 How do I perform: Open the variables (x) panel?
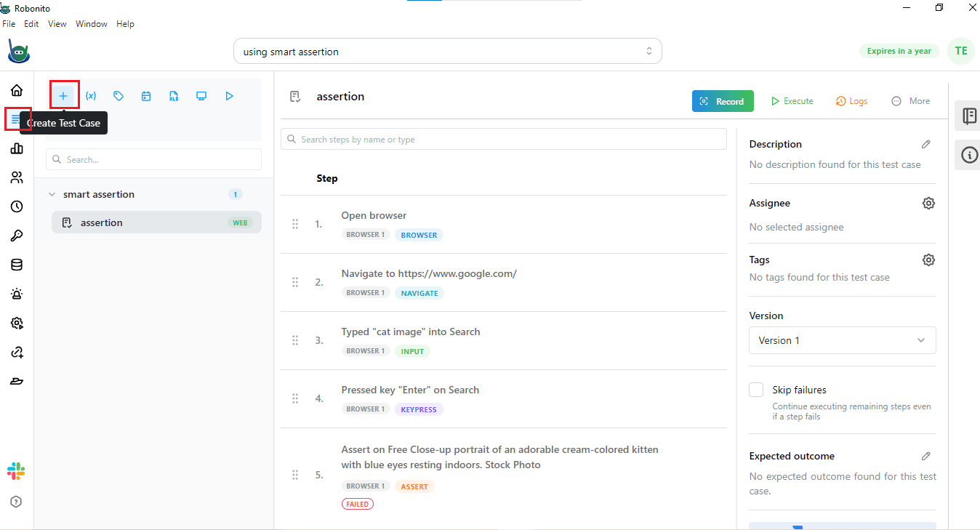pos(91,95)
